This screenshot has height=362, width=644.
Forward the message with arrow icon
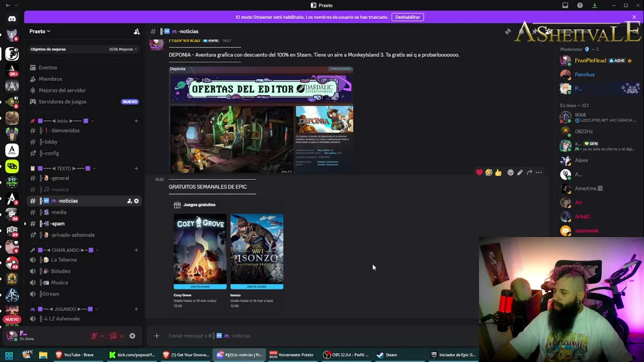[x=529, y=172]
